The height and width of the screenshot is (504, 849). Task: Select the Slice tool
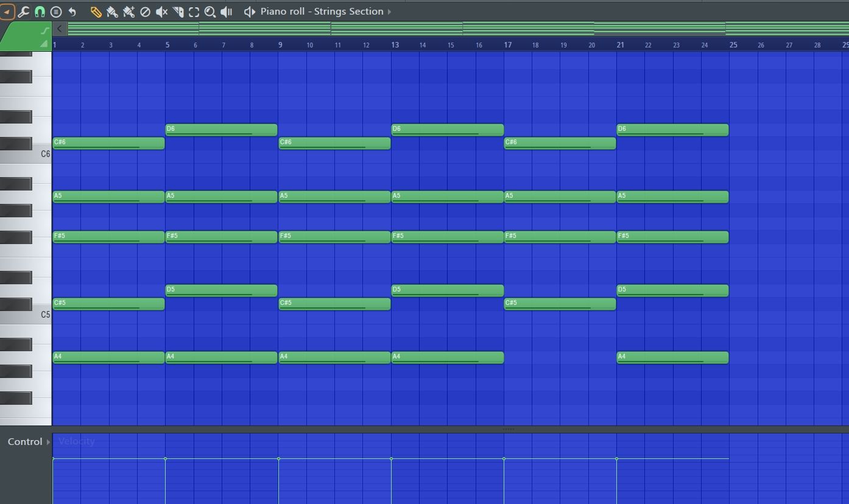pos(178,12)
